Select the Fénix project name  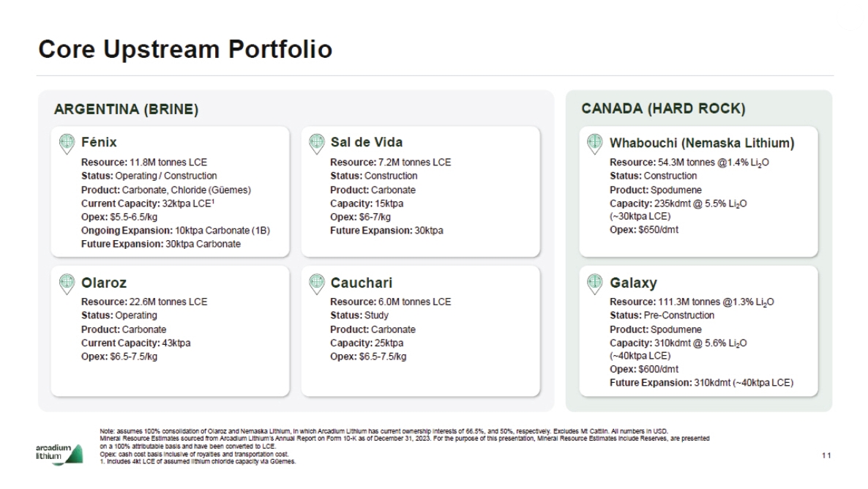click(99, 142)
